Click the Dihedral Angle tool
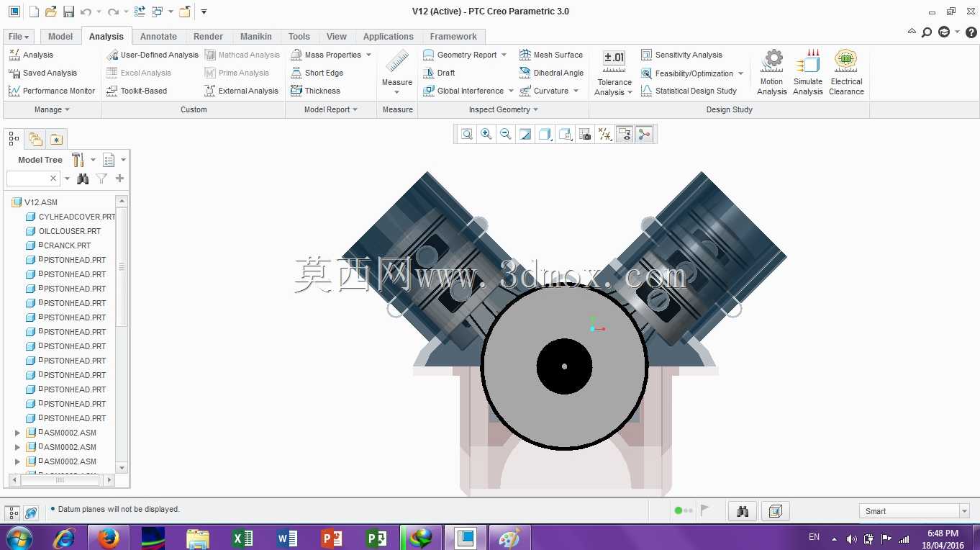The image size is (980, 550). click(551, 73)
